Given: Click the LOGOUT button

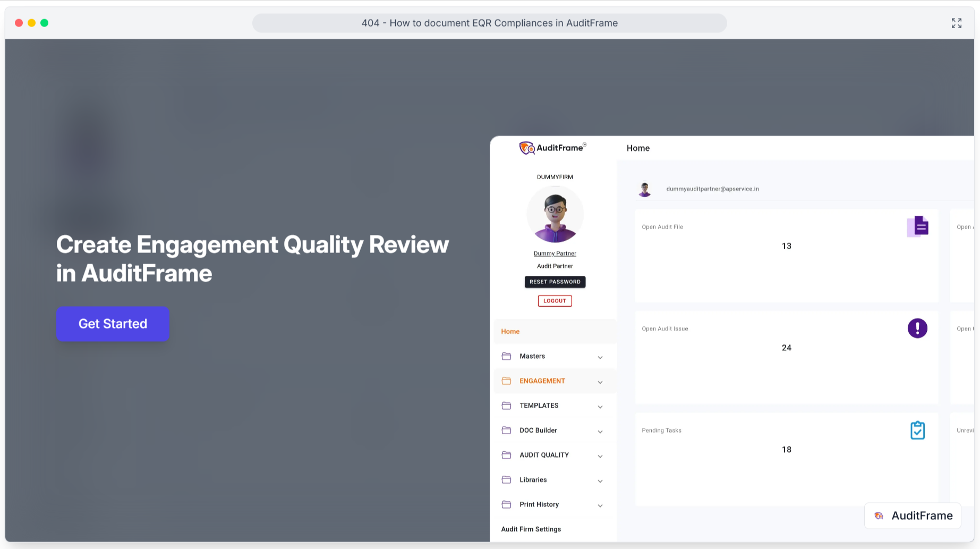Looking at the screenshot, I should pyautogui.click(x=555, y=301).
